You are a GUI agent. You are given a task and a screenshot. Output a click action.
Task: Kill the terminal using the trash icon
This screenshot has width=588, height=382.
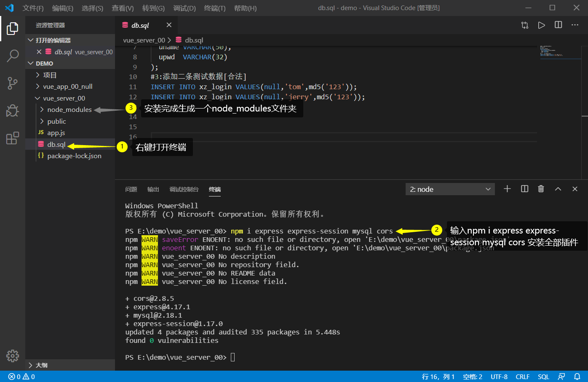point(541,189)
